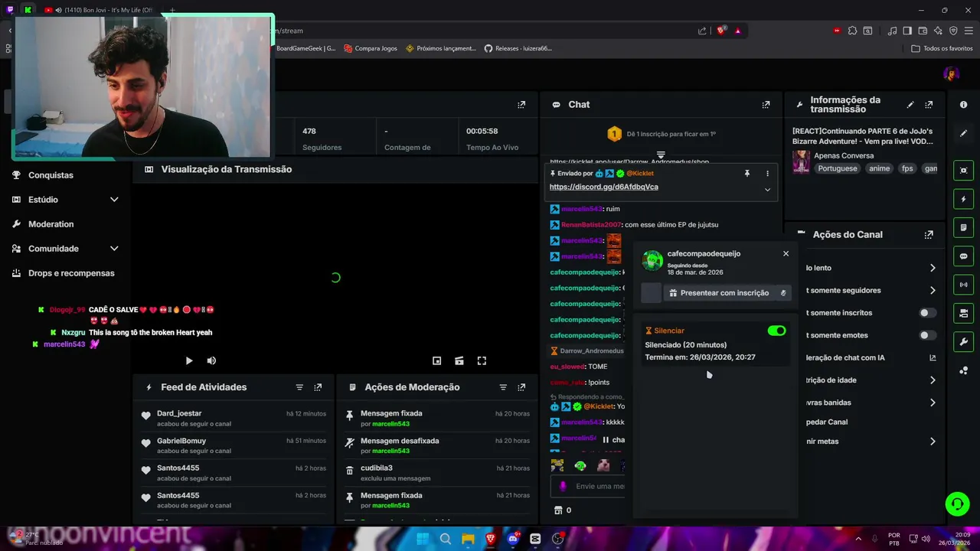Expand the pinned Discord message chevron
The width and height of the screenshot is (980, 551).
pyautogui.click(x=767, y=190)
